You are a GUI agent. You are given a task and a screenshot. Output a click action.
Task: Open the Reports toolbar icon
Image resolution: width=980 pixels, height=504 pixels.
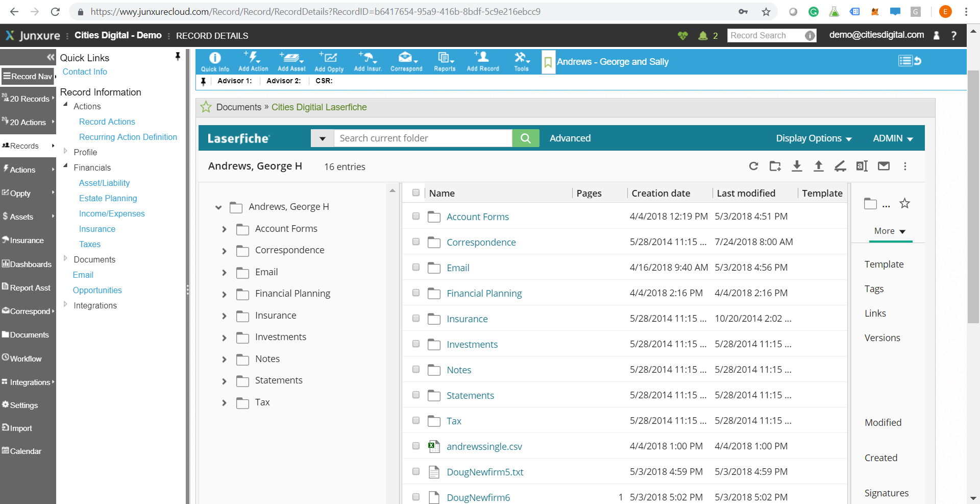click(x=445, y=62)
